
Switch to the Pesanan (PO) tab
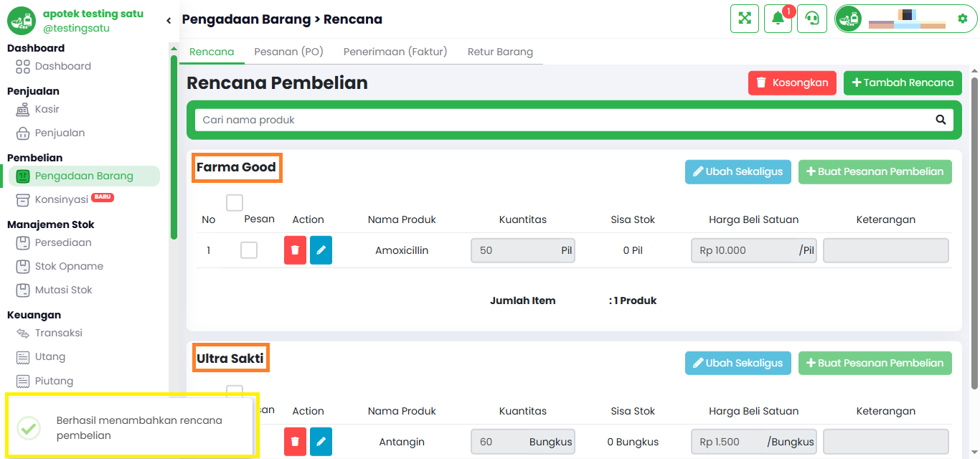(288, 52)
